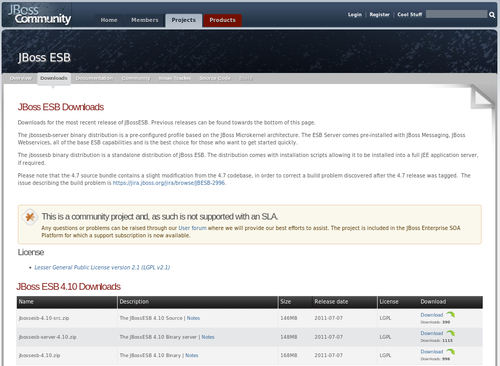Click the License section heading
The height and width of the screenshot is (366, 500).
(x=31, y=252)
